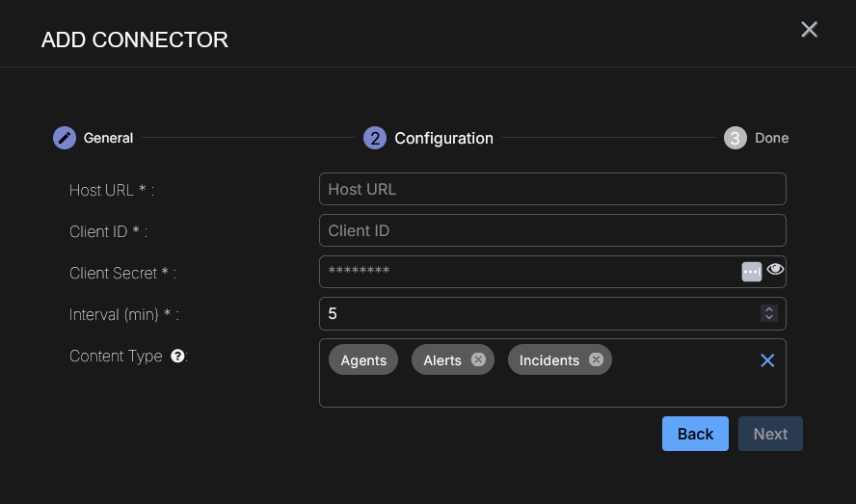Click the Done step number icon
The height and width of the screenshot is (504, 856).
coord(735,138)
